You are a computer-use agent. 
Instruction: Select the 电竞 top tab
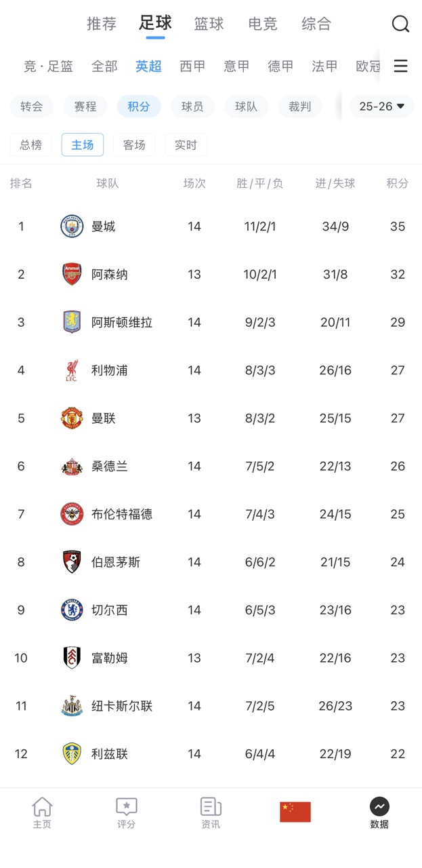(x=262, y=24)
